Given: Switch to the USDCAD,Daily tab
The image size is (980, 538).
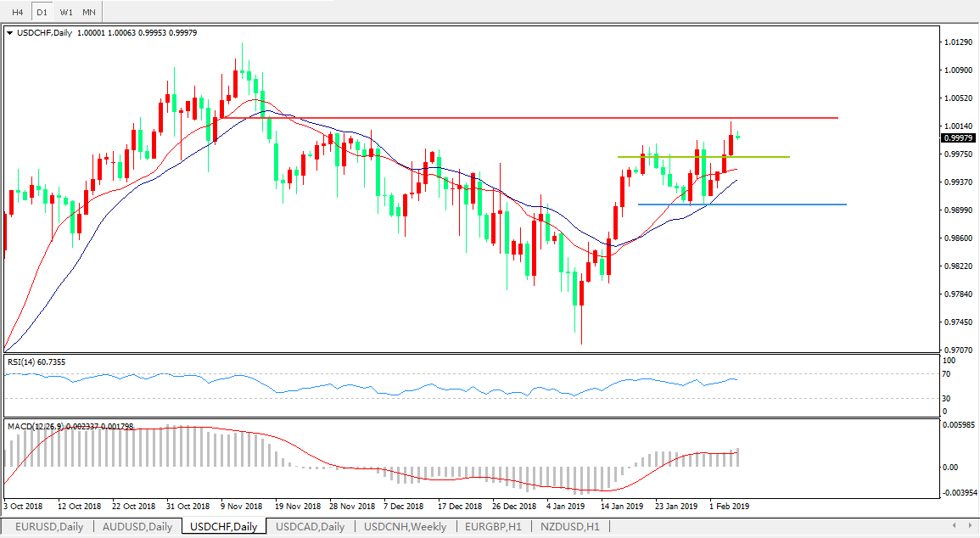Looking at the screenshot, I should point(310,527).
